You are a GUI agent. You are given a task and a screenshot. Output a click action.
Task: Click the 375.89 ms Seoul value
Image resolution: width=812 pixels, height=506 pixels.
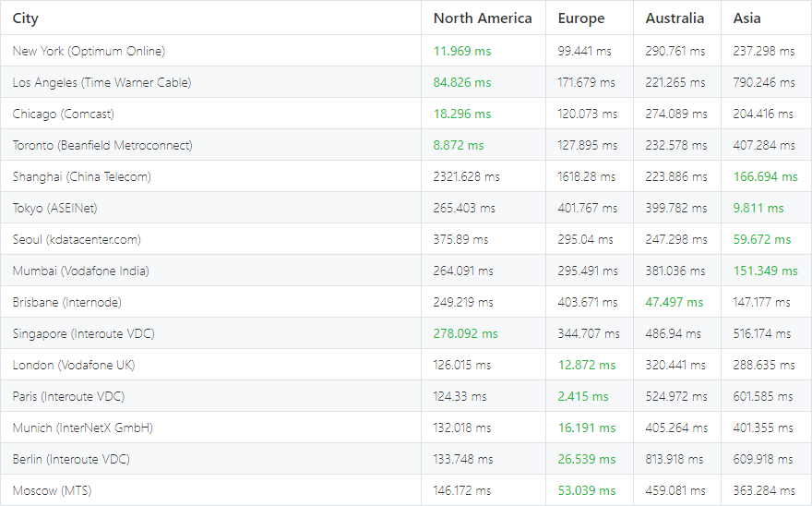point(460,239)
